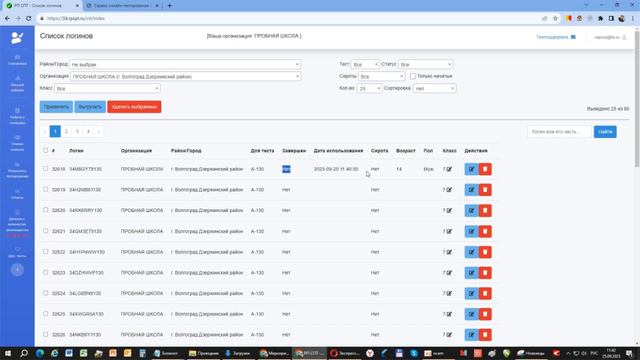Click the red Удалить выбранные button

[x=134, y=107]
